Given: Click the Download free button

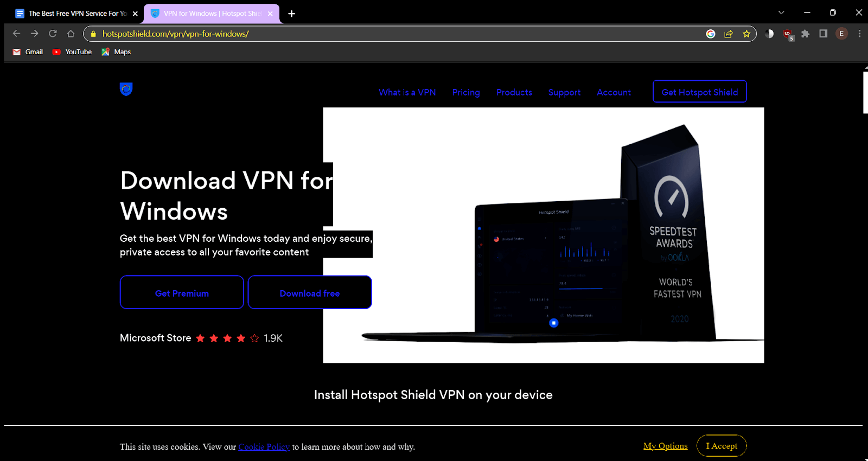Looking at the screenshot, I should 310,292.
